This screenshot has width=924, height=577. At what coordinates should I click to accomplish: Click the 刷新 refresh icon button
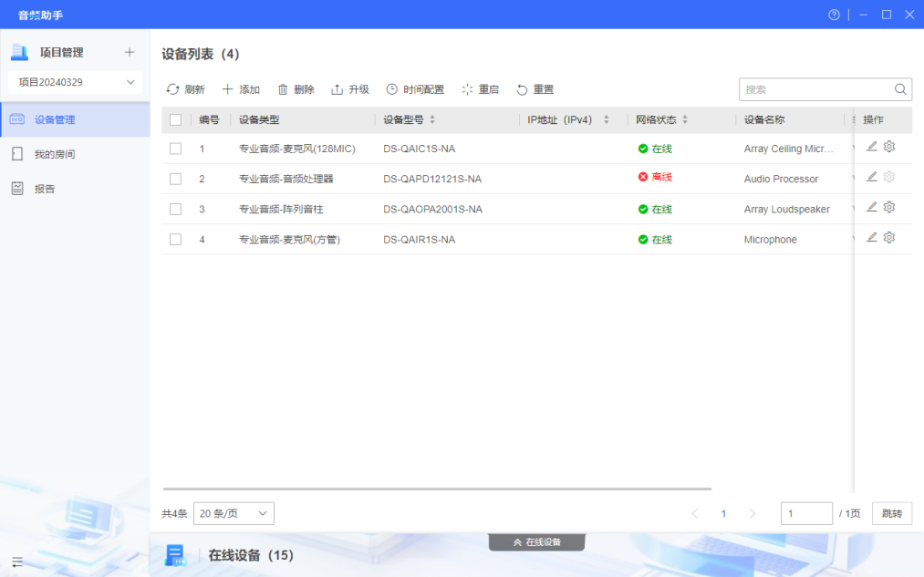point(185,89)
